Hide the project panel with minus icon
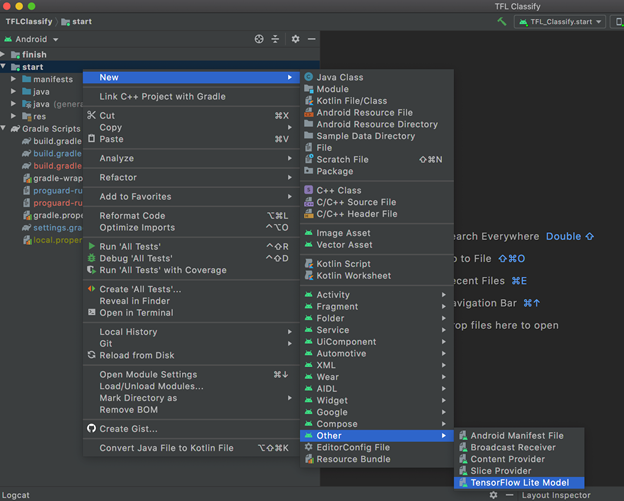Viewport: 624px width, 501px height. (x=312, y=39)
